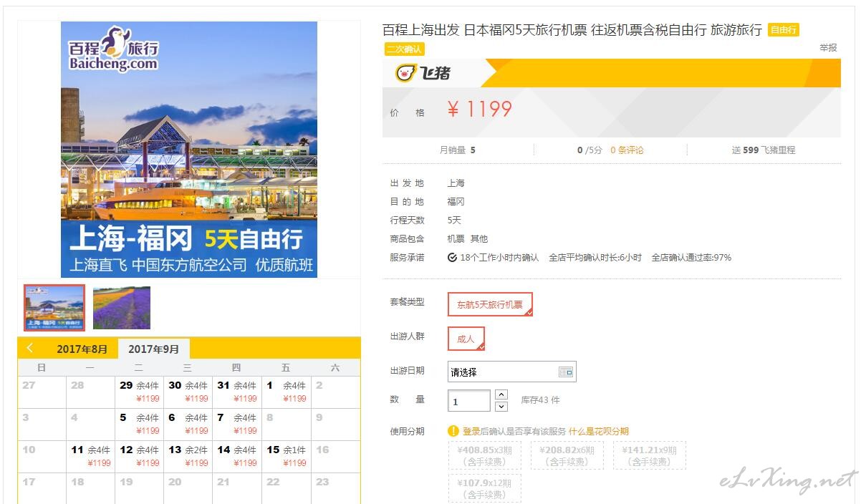
Task: Click the previous month arrow in calendar
Action: pyautogui.click(x=30, y=348)
